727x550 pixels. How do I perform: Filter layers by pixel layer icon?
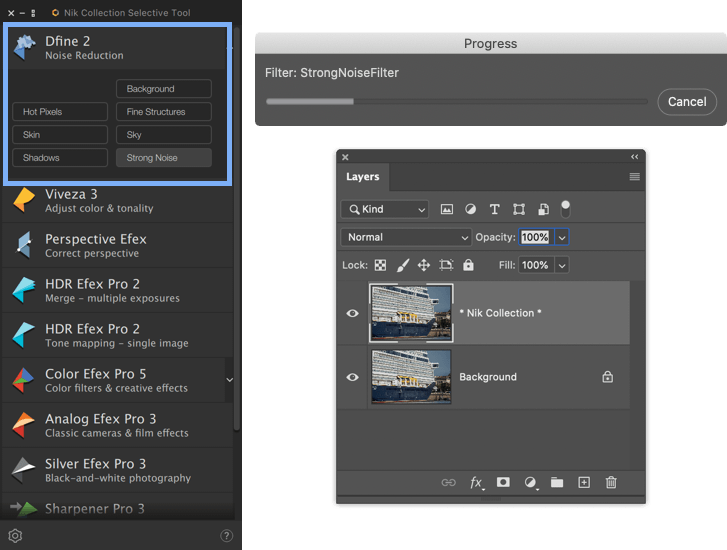coord(446,209)
